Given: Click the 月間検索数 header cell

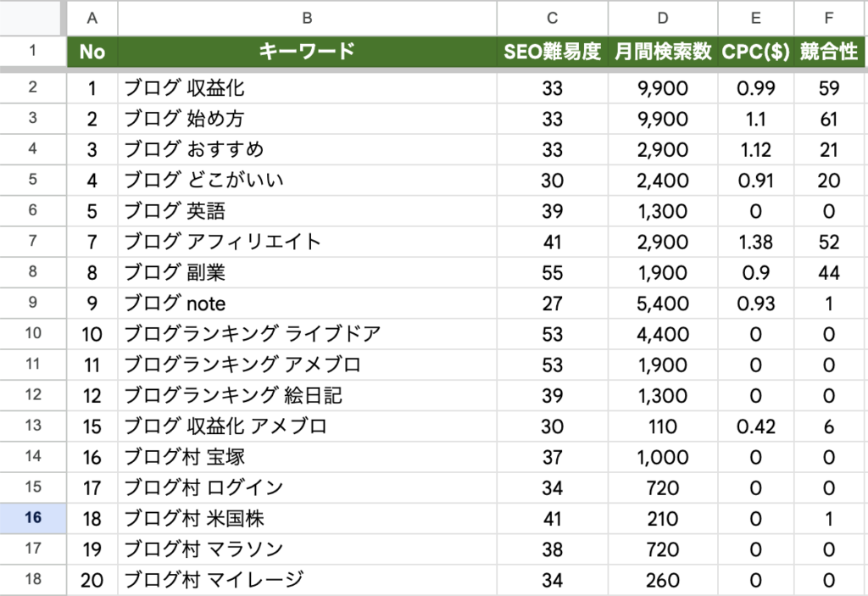Looking at the screenshot, I should (x=662, y=52).
